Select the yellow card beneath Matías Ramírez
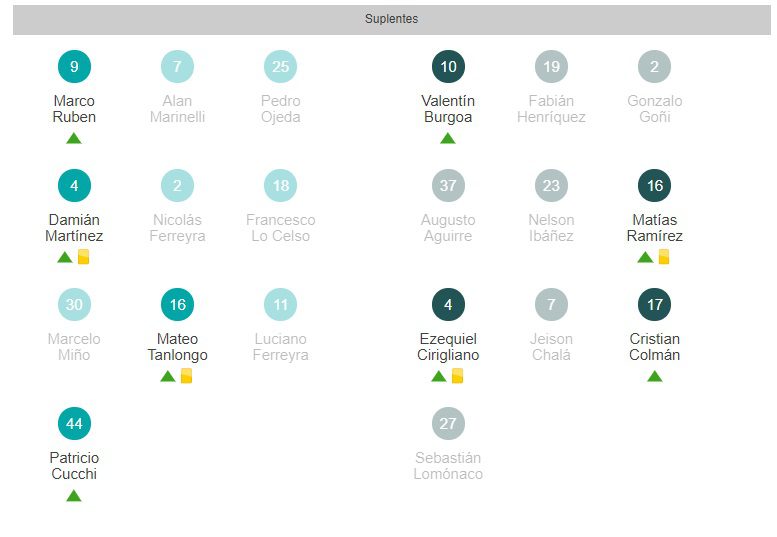The height and width of the screenshot is (537, 777). (x=664, y=257)
